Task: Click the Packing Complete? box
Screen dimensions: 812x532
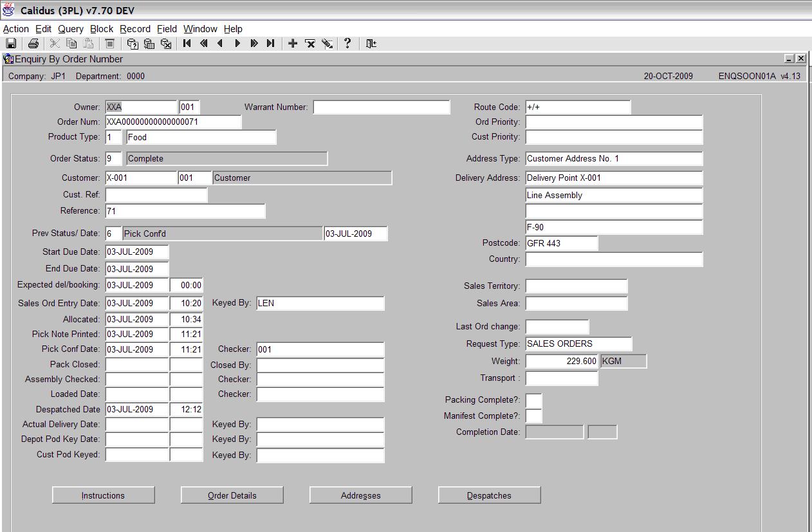Action: (533, 400)
